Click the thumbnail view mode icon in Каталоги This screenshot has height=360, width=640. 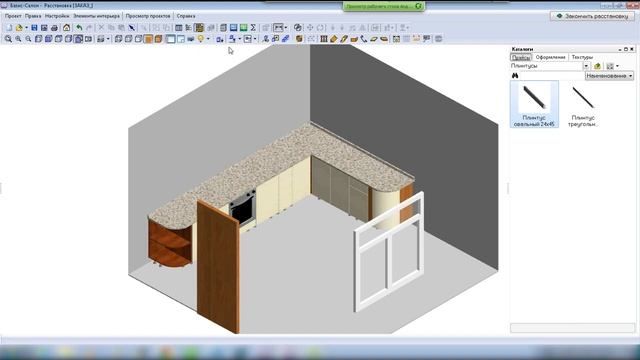[610, 66]
